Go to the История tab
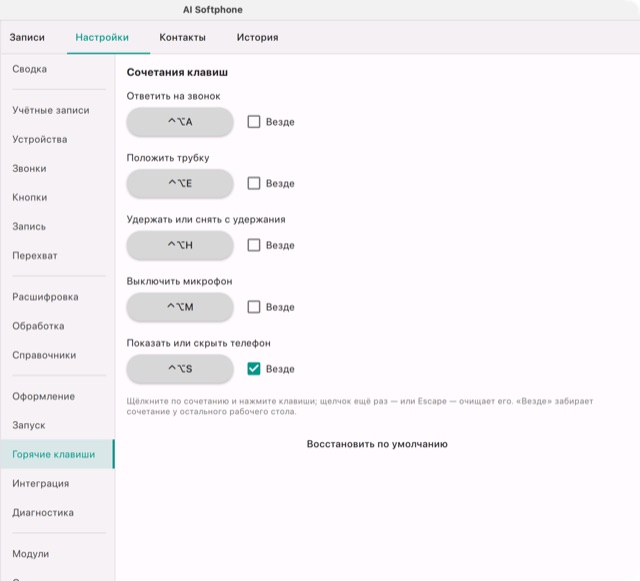Image resolution: width=640 pixels, height=581 pixels. (258, 37)
